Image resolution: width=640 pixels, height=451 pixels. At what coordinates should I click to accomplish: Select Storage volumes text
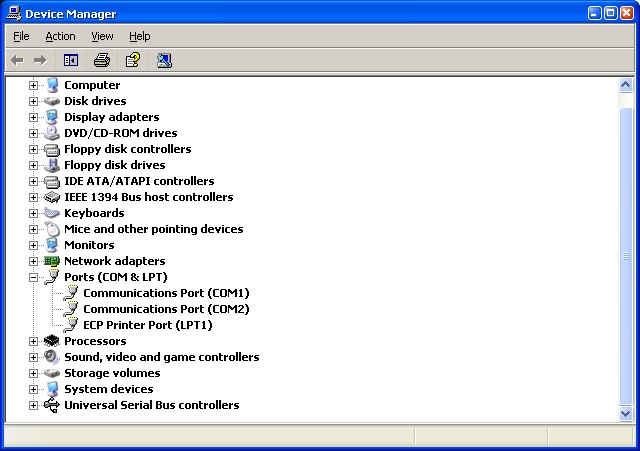(112, 373)
